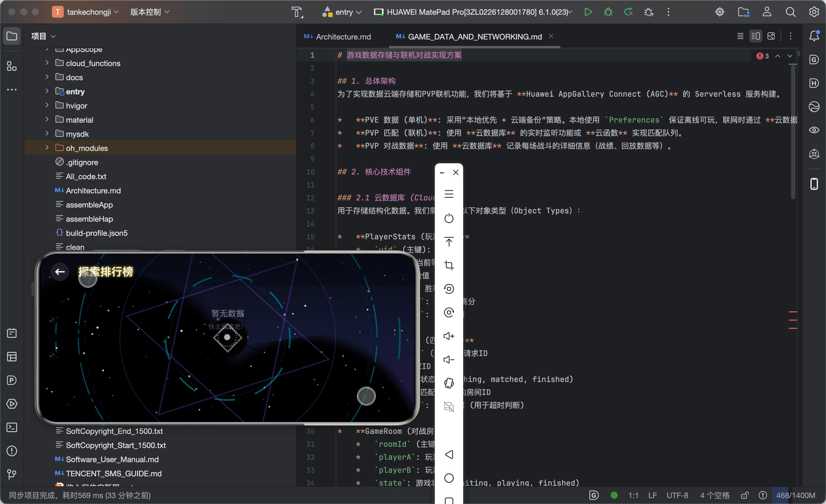This screenshot has height=504, width=826.
Task: Open the Services run tool window icon
Action: [x=12, y=404]
